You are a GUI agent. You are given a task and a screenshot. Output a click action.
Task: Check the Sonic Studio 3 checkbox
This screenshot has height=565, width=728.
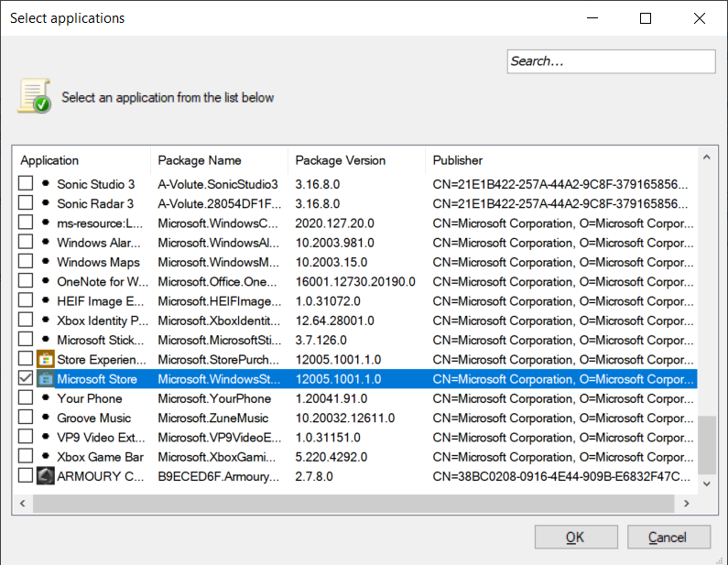point(26,183)
